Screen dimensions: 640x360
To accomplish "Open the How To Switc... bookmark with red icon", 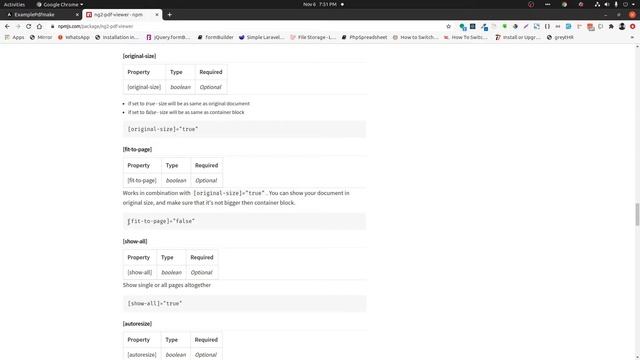I will click(x=466, y=37).
